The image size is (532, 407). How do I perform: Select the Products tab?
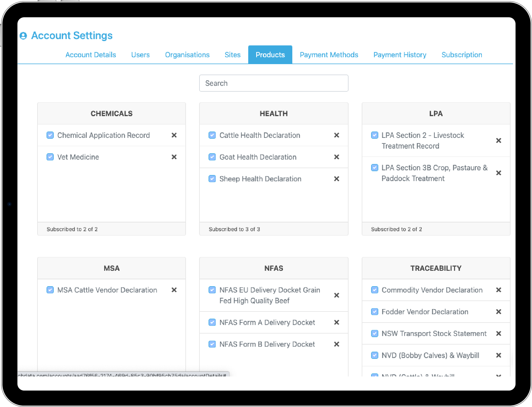point(270,55)
